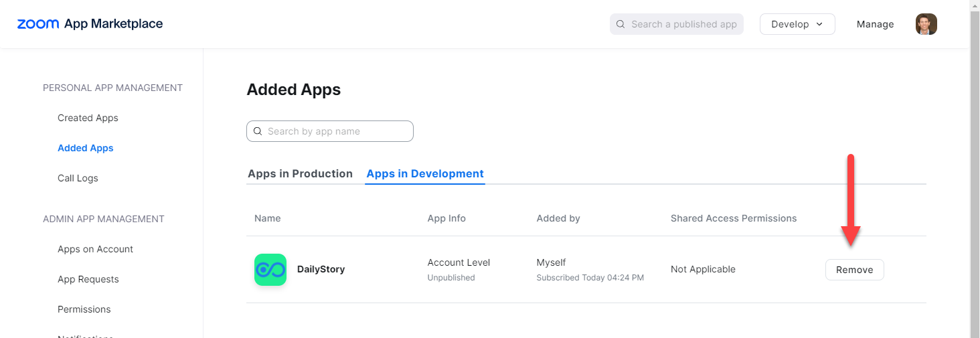Screen dimensions: 980x338
Task: Click the Added Apps page heading
Action: pos(294,90)
